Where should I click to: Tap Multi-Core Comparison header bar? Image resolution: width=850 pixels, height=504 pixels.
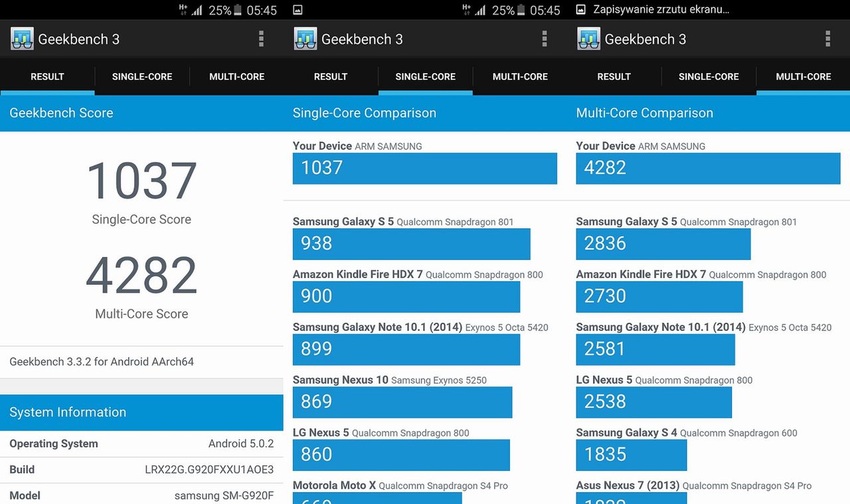click(709, 113)
